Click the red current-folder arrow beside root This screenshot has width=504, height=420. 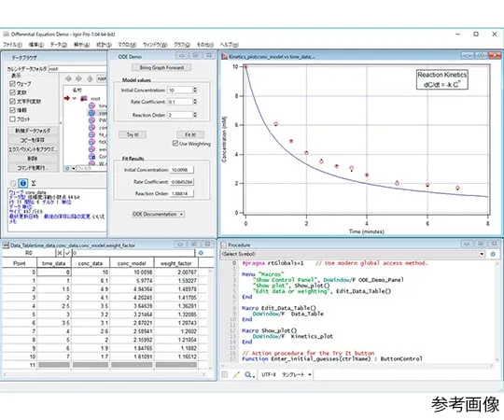pos(66,98)
